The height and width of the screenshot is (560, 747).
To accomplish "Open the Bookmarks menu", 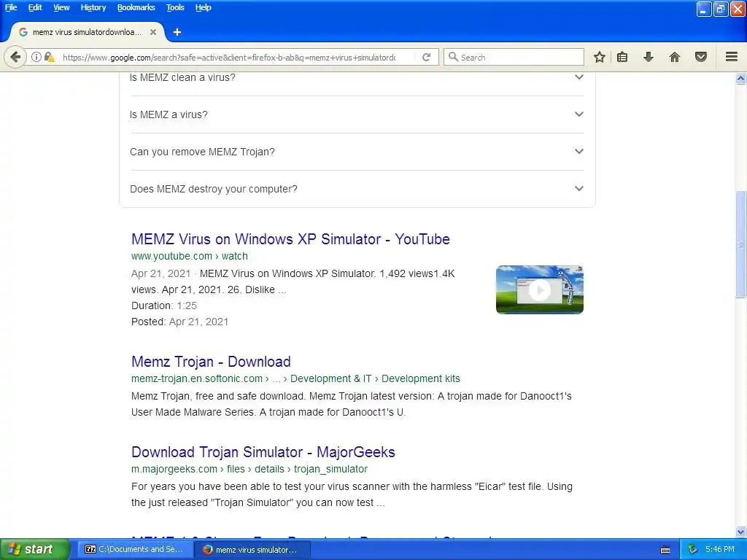I will click(136, 7).
